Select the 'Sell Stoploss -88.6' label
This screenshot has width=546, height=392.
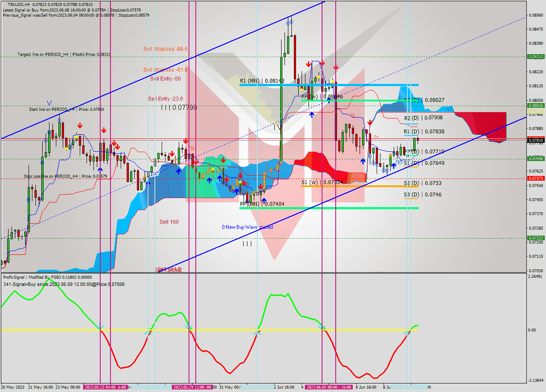166,49
